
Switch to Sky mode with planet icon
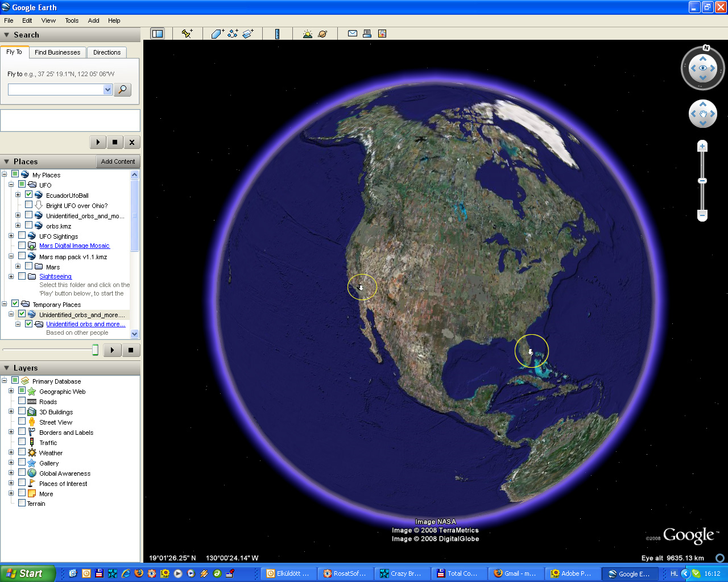pyautogui.click(x=322, y=34)
